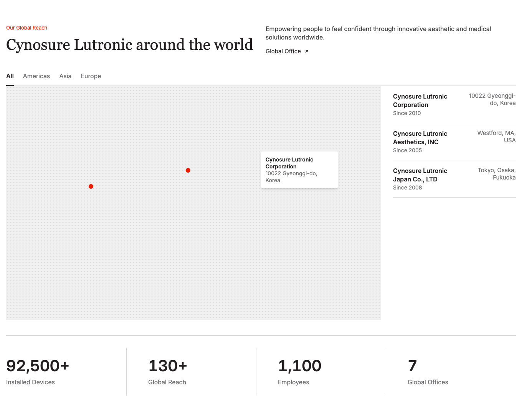522x420 pixels.
Task: Switch to the Asia tab
Action: (x=65, y=76)
